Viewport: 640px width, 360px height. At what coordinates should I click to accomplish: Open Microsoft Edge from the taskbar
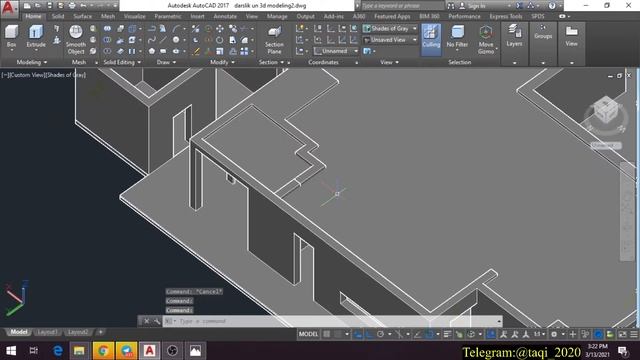(58, 351)
